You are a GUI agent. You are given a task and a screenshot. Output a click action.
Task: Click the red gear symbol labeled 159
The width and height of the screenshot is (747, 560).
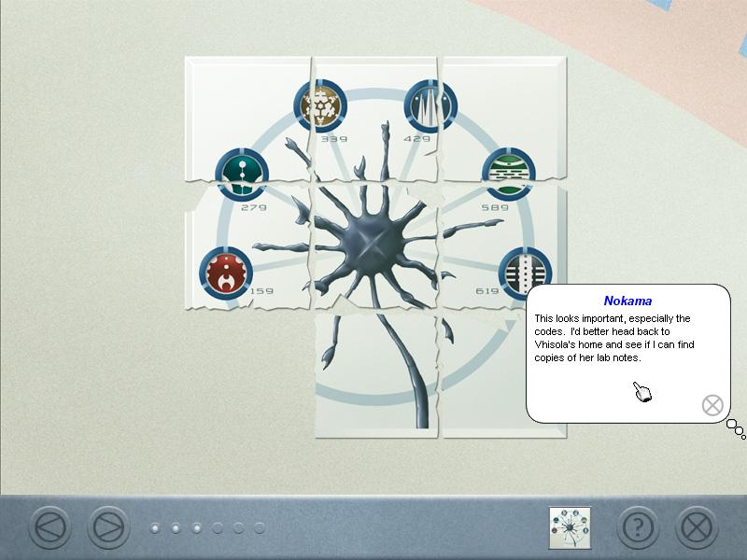click(226, 273)
